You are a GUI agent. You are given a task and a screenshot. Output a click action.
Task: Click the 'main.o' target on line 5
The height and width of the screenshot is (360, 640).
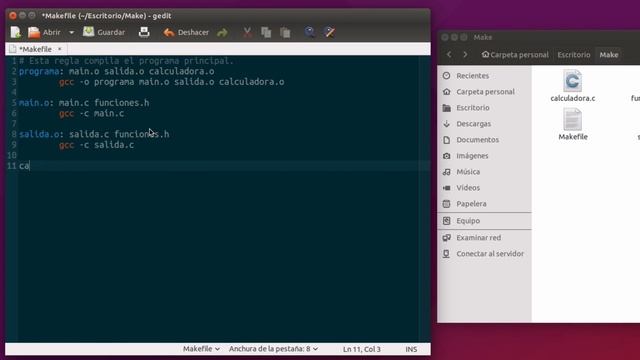tap(34, 103)
